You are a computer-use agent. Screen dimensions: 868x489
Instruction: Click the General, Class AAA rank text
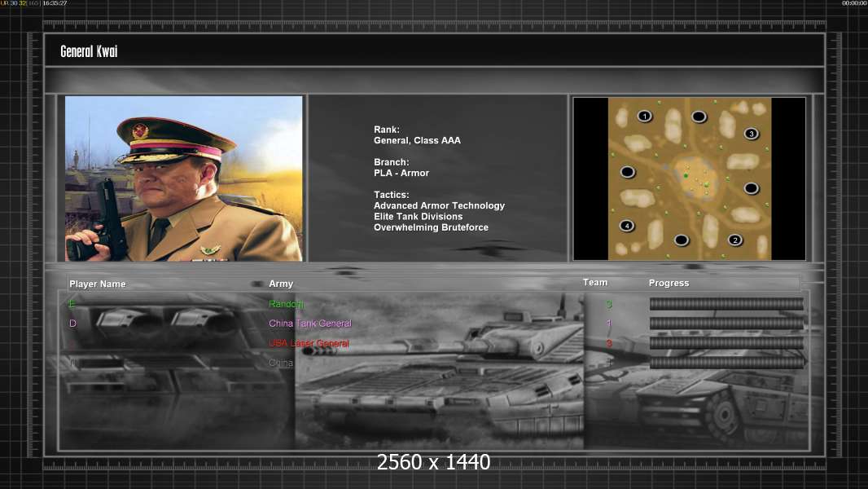tap(417, 141)
